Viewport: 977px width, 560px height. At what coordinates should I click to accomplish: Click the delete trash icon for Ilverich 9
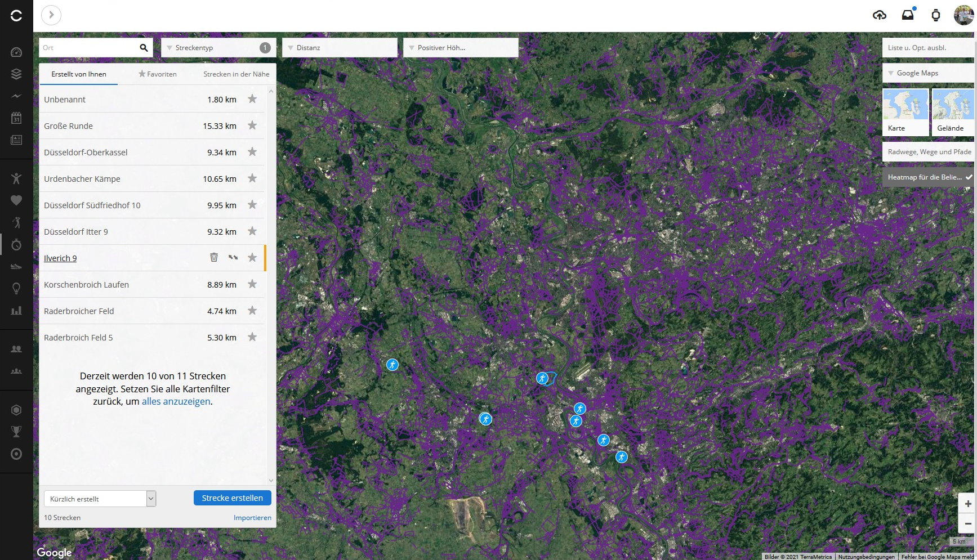[214, 258]
